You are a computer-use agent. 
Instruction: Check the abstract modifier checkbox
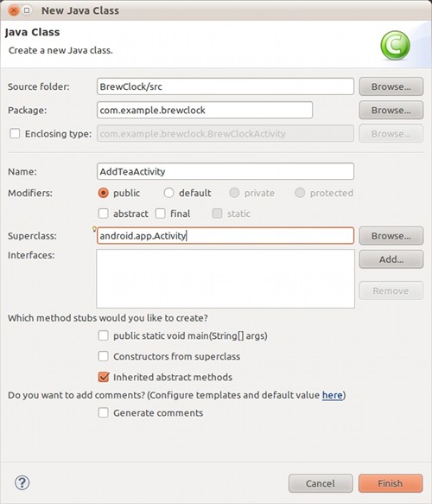[103, 214]
